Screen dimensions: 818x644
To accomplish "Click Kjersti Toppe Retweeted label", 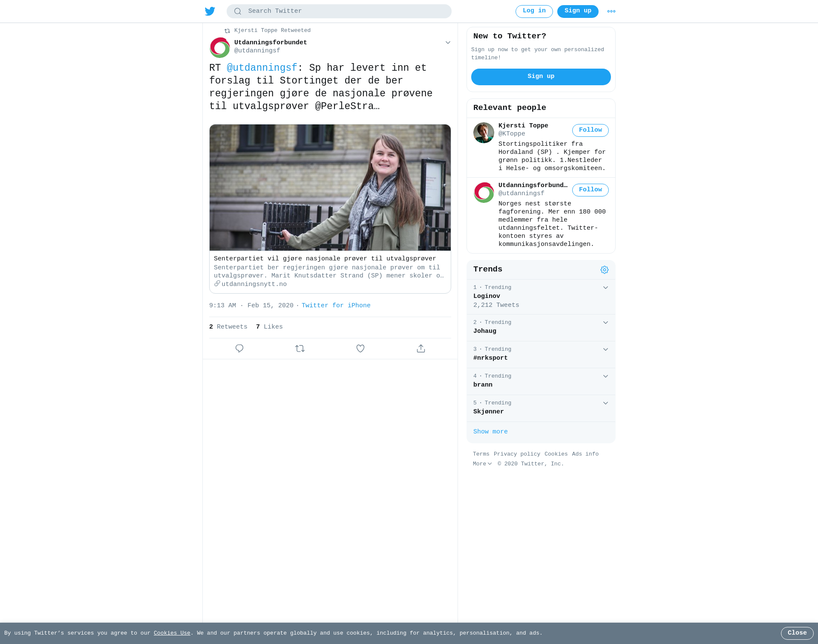I will pos(272,31).
